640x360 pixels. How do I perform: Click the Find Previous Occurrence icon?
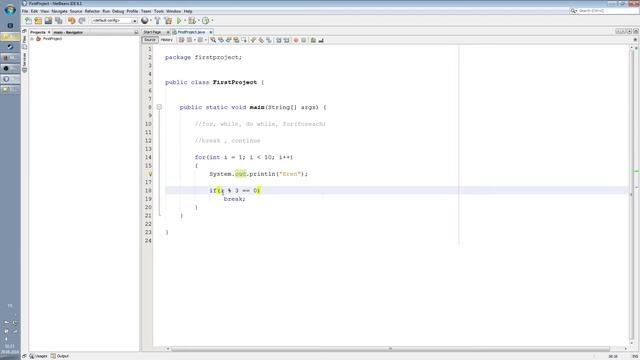[221, 40]
